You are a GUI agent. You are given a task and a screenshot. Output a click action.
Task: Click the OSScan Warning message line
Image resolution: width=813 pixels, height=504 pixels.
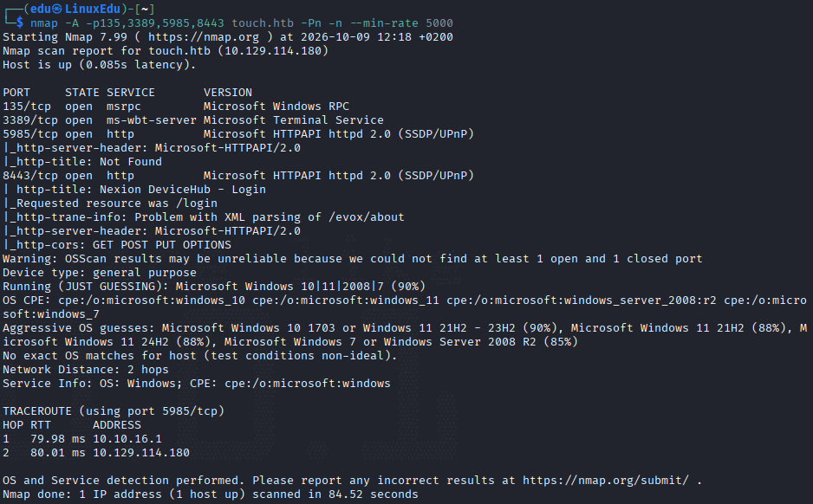(x=353, y=259)
